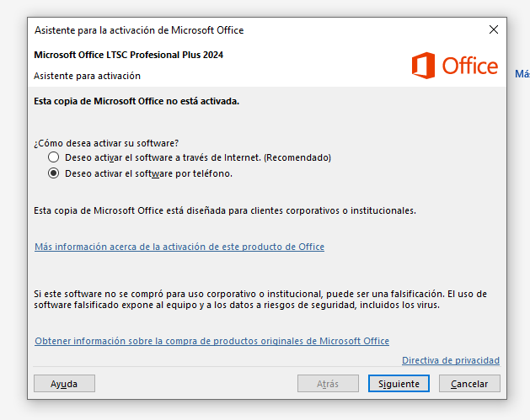Proceed with the Siguiente button
This screenshot has height=420, width=530.
(399, 383)
